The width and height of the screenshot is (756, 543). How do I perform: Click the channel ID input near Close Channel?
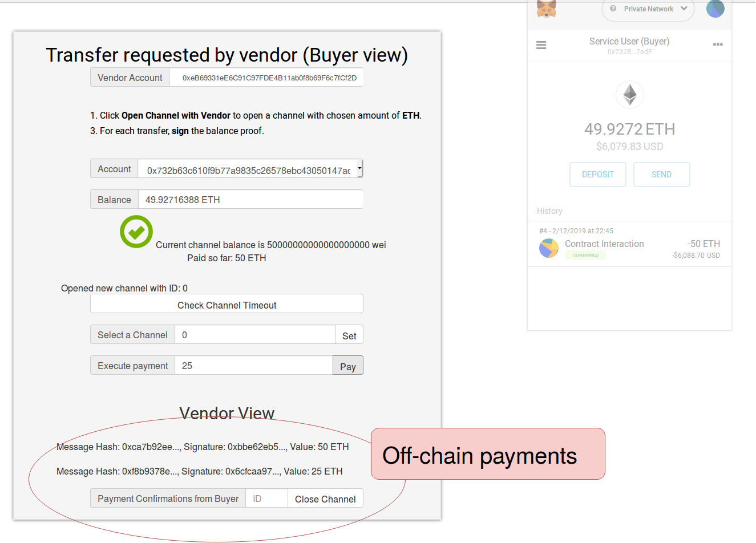266,499
